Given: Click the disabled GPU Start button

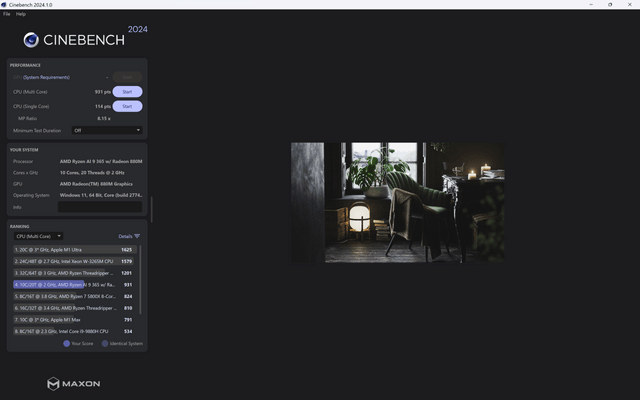Looking at the screenshot, I should (127, 77).
